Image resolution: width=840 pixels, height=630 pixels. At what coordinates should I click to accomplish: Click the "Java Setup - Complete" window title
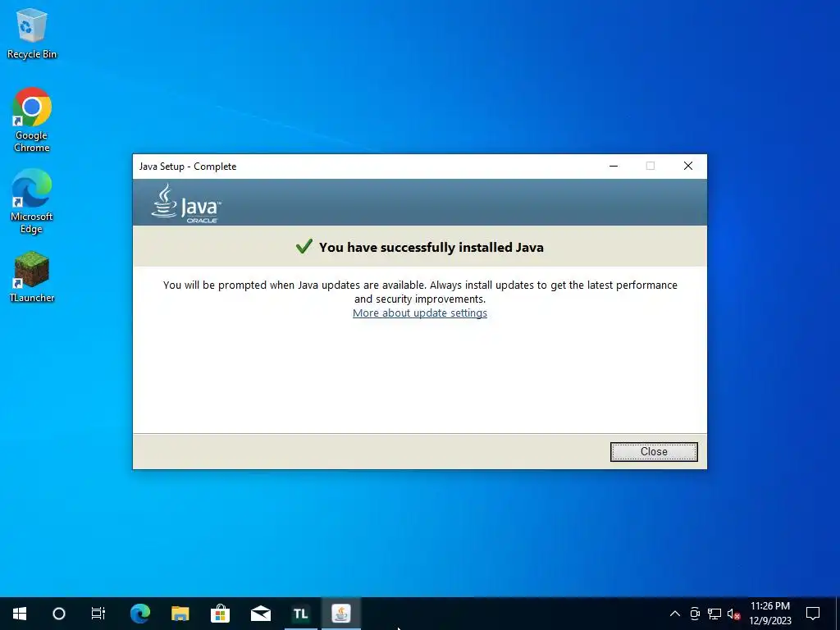point(188,166)
